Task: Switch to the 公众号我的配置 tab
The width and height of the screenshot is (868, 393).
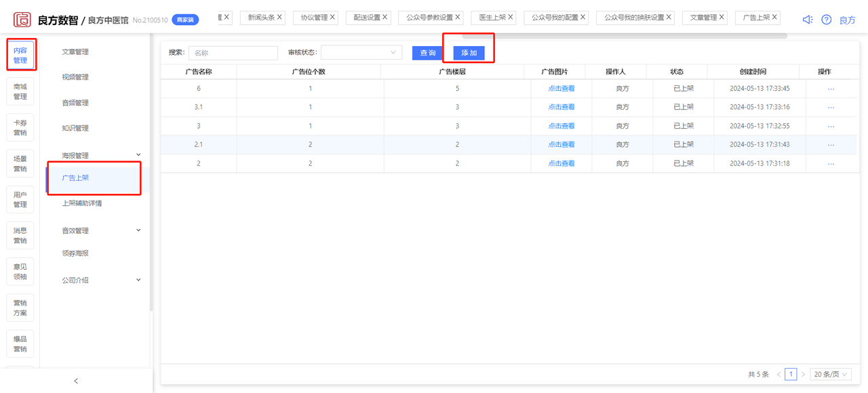Action: point(555,18)
